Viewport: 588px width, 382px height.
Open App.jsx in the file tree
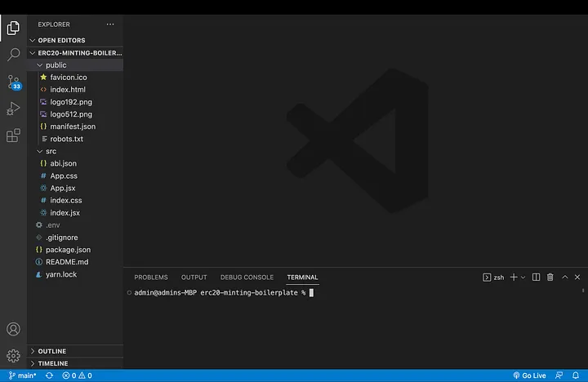click(63, 188)
